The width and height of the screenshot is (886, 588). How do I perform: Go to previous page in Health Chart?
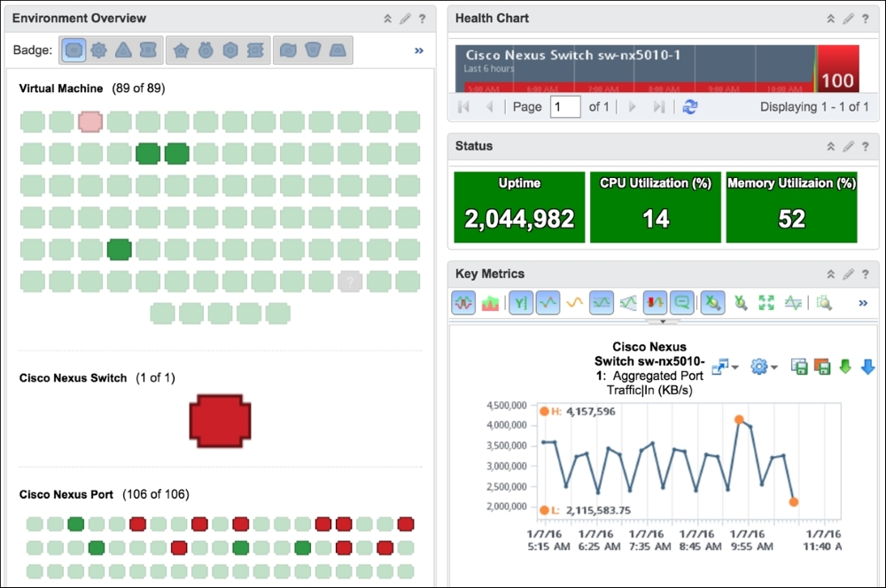pos(489,107)
